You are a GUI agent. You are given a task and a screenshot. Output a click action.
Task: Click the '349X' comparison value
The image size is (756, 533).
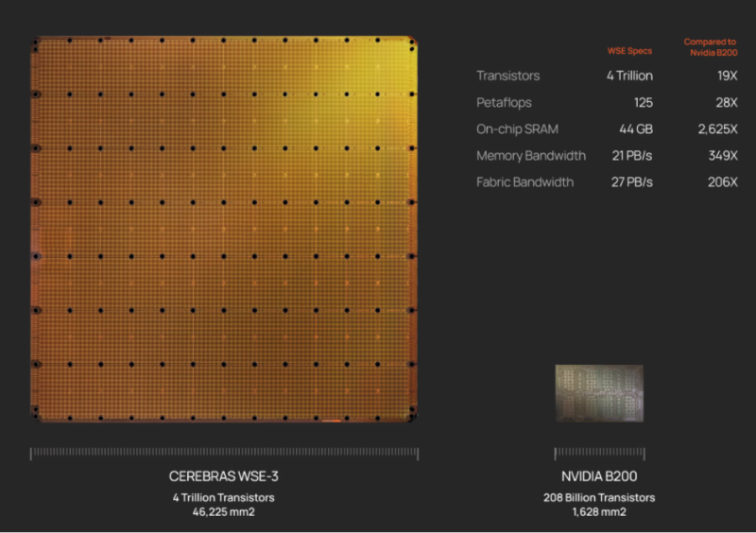[x=722, y=155]
